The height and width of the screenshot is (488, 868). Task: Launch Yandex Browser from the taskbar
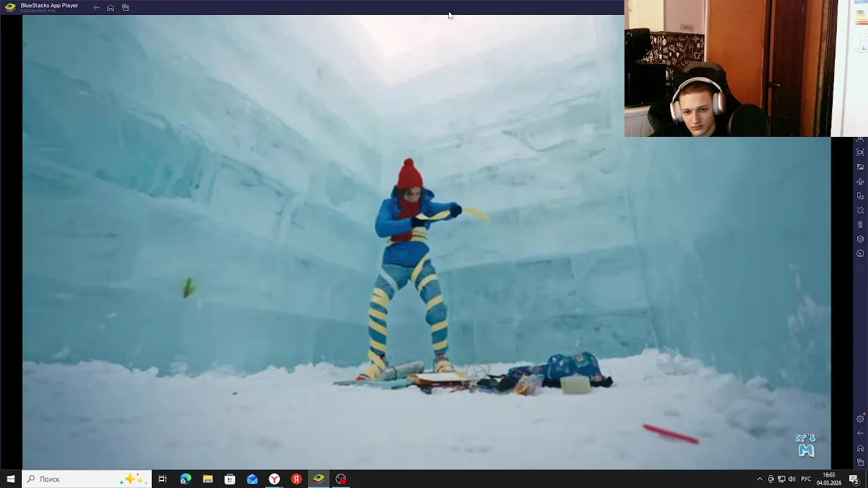(274, 479)
